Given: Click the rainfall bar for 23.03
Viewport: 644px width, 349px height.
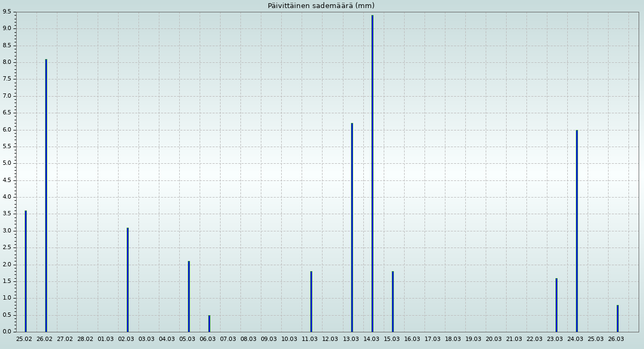Looking at the screenshot, I should coord(556,305).
